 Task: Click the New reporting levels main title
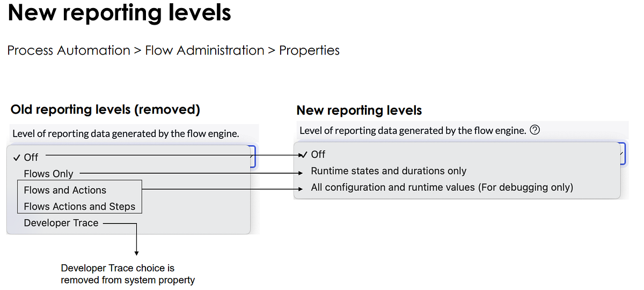pos(119,13)
